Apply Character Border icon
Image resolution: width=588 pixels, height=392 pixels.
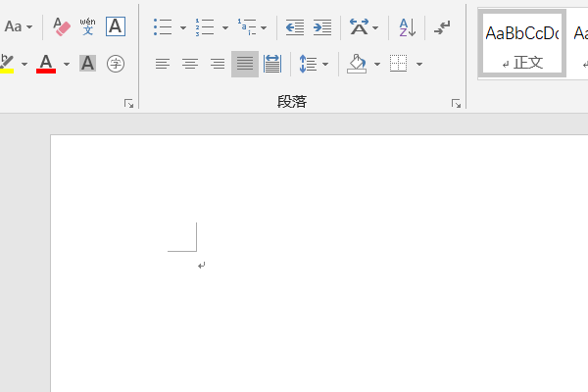click(116, 26)
